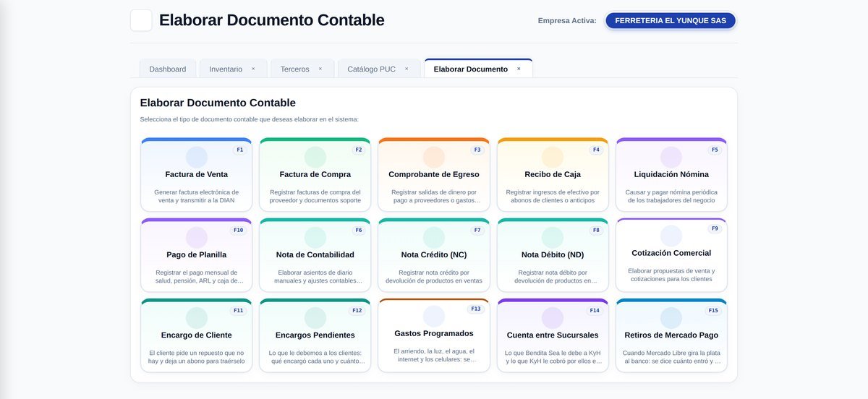The height and width of the screenshot is (399, 868).
Task: Click the Recibo de Caja circle icon
Action: (553, 157)
